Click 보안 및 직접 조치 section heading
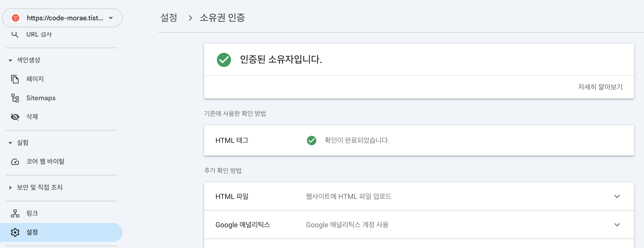This screenshot has height=248, width=644. pyautogui.click(x=40, y=187)
